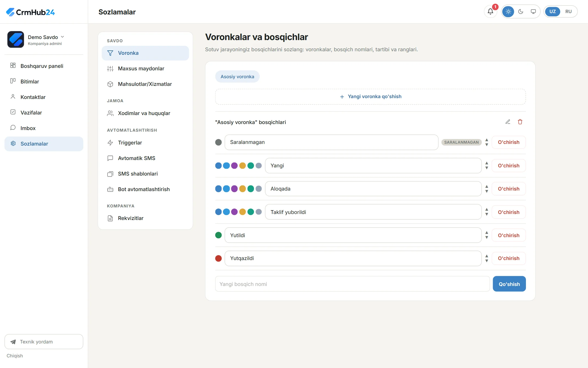Pick purple color for Yangi stage
The height and width of the screenshot is (368, 588).
click(234, 165)
